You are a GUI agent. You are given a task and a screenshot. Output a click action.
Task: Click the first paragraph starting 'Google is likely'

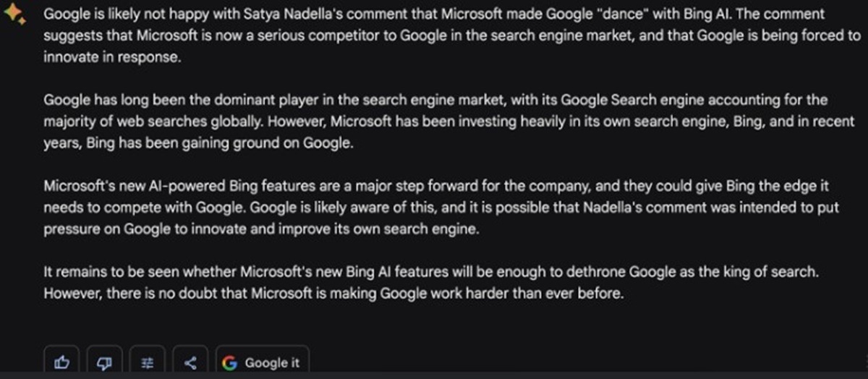pyautogui.click(x=434, y=35)
